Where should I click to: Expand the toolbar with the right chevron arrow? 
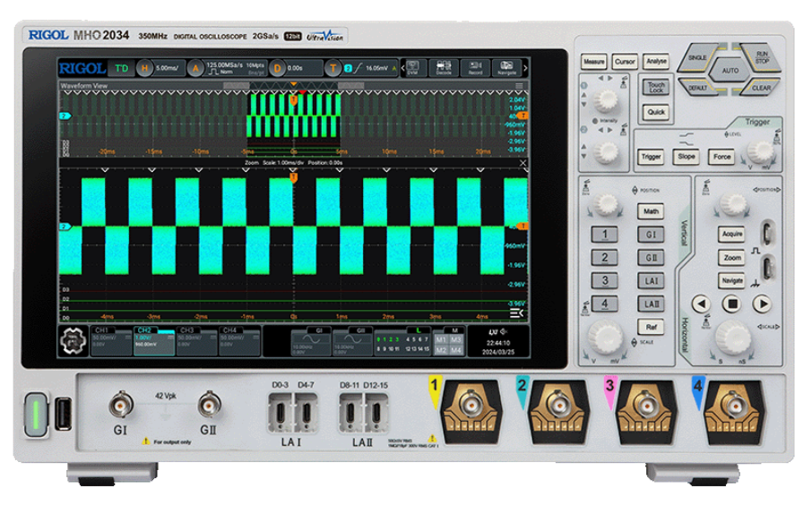(525, 69)
